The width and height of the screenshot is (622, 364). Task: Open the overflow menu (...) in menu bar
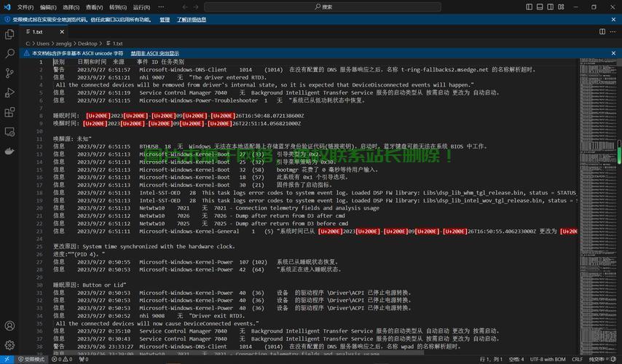[x=161, y=7]
